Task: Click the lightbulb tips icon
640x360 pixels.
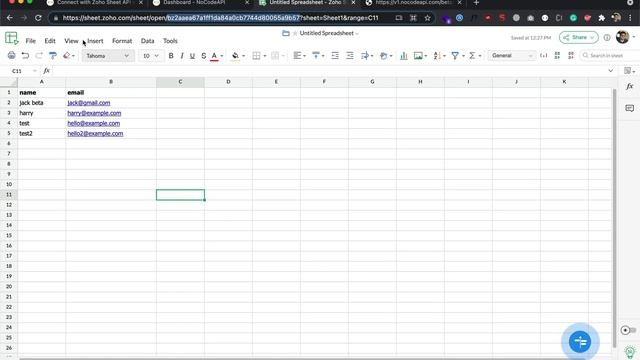Action: 629,351
